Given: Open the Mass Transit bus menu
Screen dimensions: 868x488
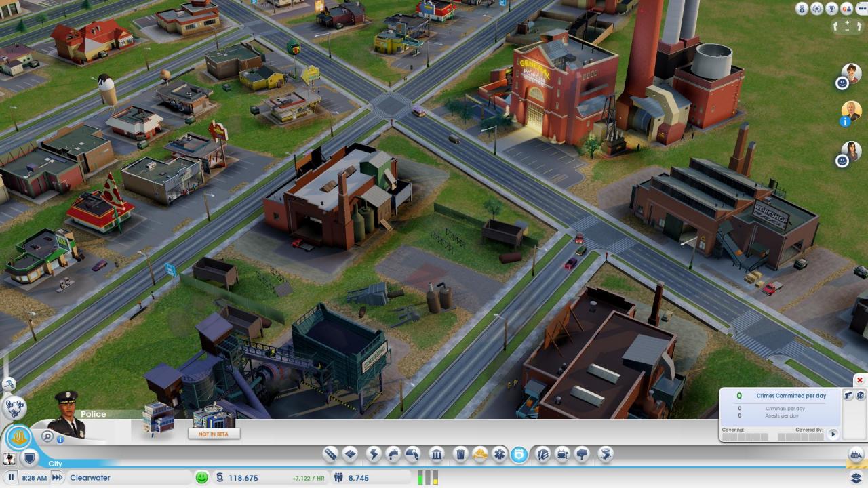Looking at the screenshot, I should [x=562, y=454].
